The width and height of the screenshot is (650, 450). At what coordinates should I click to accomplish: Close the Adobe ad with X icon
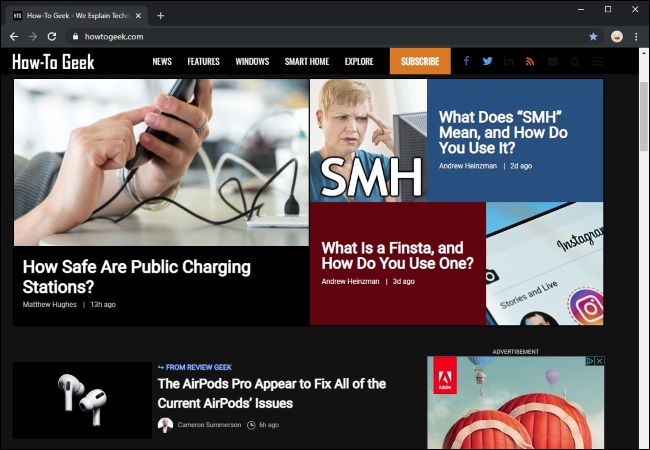600,361
